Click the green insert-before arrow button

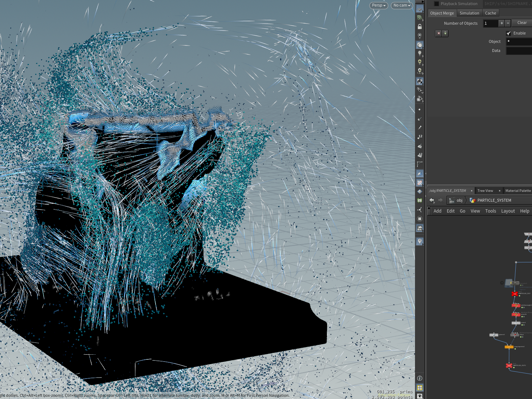click(x=445, y=33)
